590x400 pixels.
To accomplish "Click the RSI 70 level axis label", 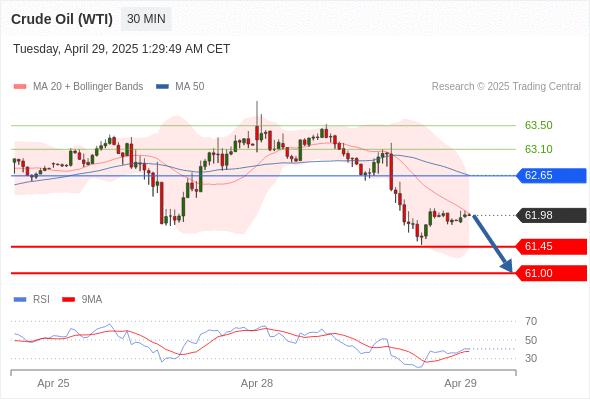I will [x=531, y=321].
